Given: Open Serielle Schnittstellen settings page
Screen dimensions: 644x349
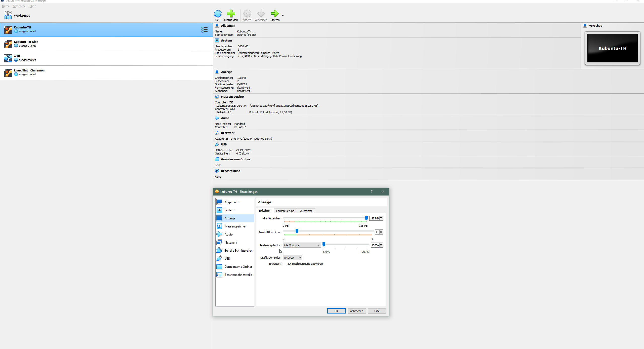Looking at the screenshot, I should pos(238,251).
